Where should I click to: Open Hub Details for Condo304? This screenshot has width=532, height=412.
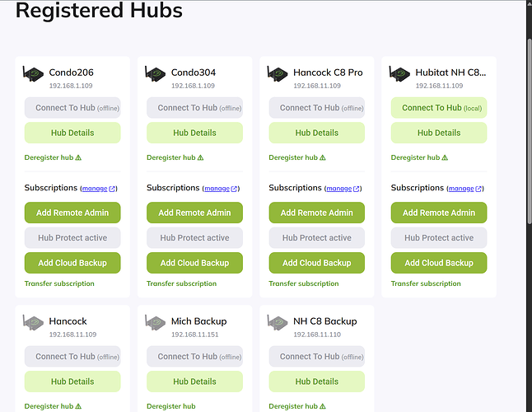pos(194,133)
